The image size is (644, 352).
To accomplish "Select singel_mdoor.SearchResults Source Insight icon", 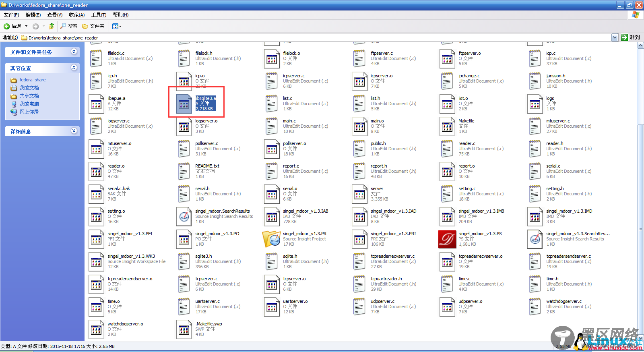I will click(184, 217).
